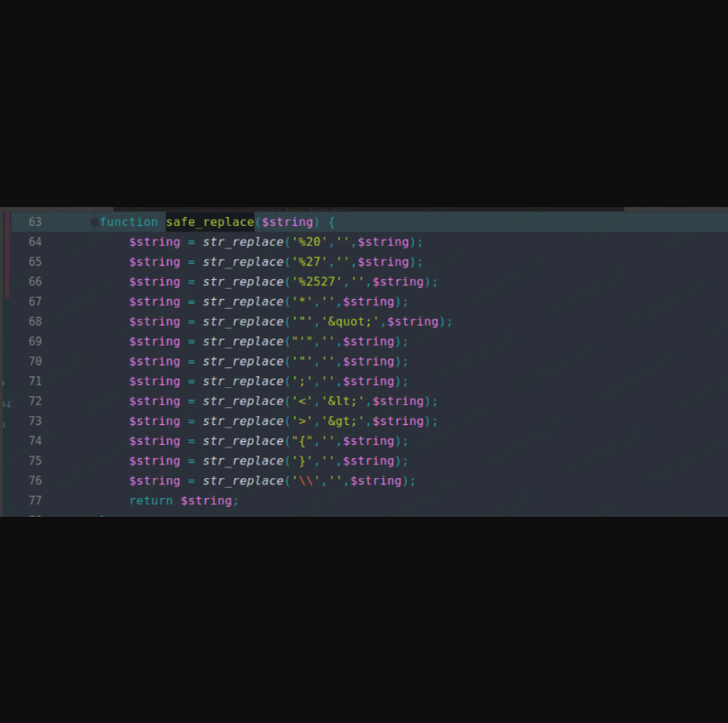Click line number 72 in gutter

(x=34, y=402)
